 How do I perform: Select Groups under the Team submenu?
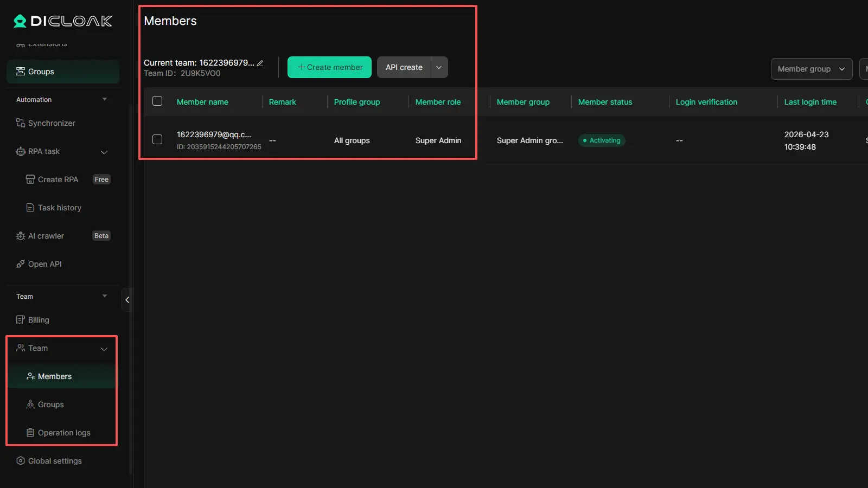tap(50, 404)
